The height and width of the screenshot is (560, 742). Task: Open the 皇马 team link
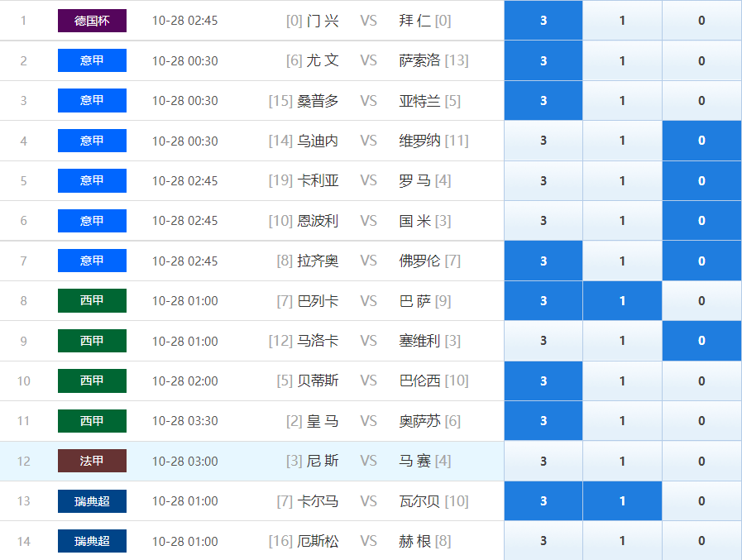point(323,421)
